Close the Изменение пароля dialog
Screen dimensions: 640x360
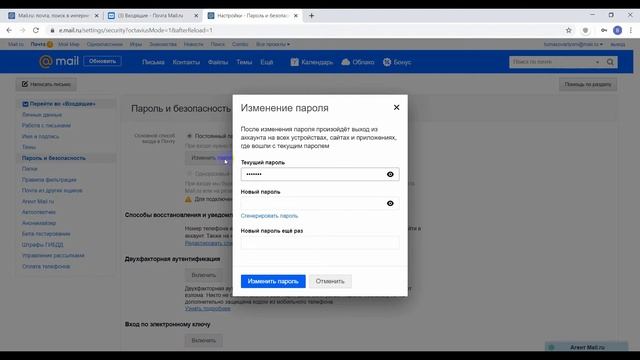click(396, 107)
